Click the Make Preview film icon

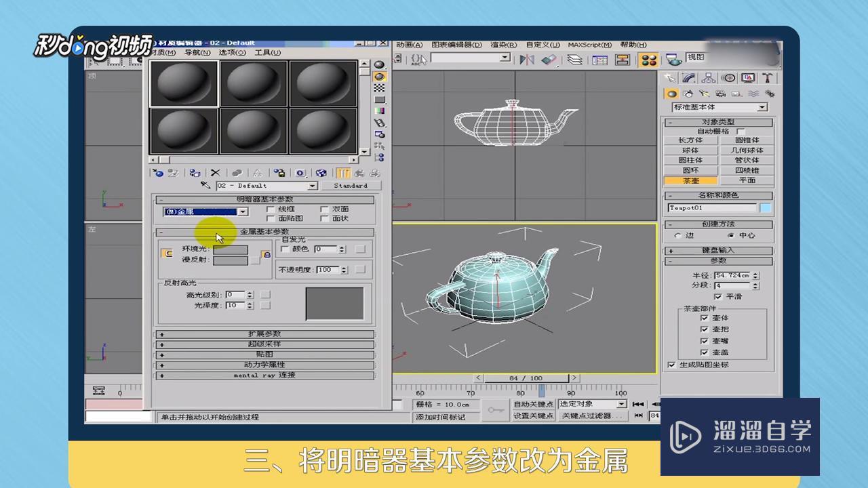(380, 123)
